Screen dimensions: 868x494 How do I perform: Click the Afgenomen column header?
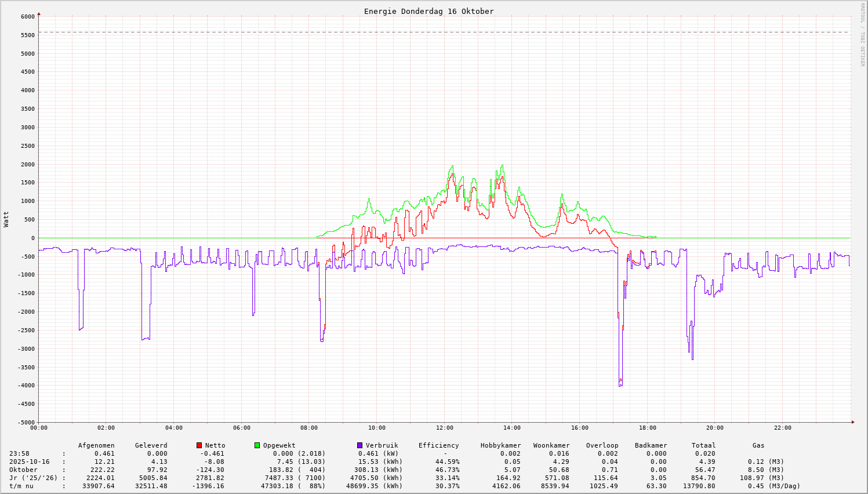click(96, 445)
